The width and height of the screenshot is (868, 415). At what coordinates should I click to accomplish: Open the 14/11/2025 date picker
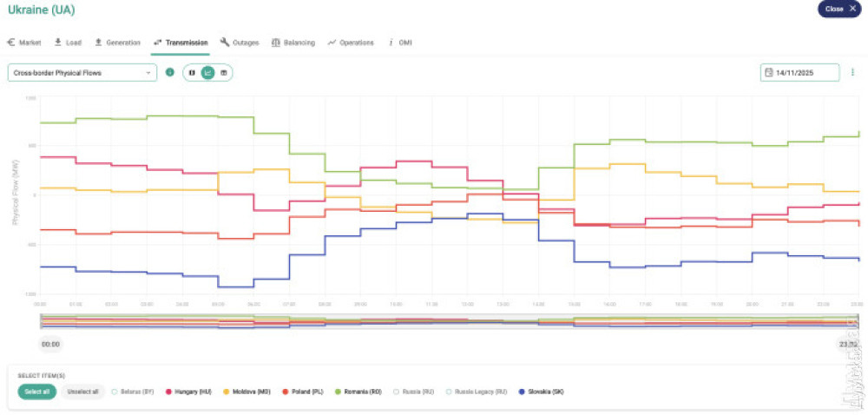point(799,73)
